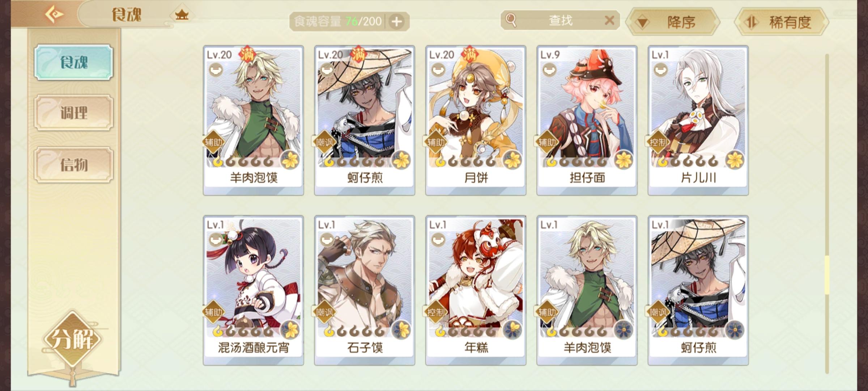Tap the flower badge on 月饼 card
The width and height of the screenshot is (868, 391).
coord(512,160)
